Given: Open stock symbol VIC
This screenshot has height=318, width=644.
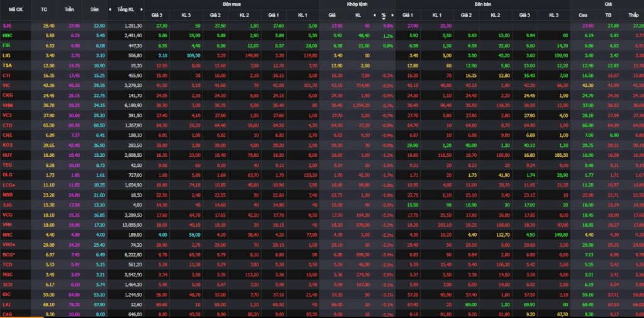Looking at the screenshot, I should (x=6, y=85).
